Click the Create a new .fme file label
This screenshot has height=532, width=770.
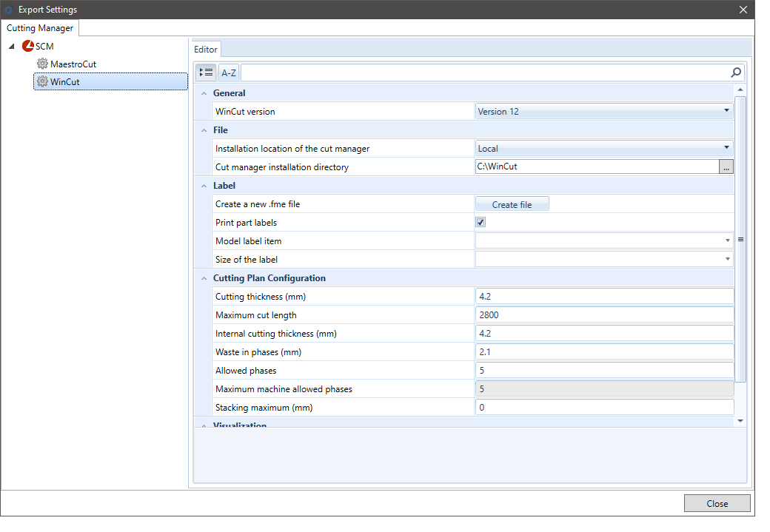click(x=258, y=204)
